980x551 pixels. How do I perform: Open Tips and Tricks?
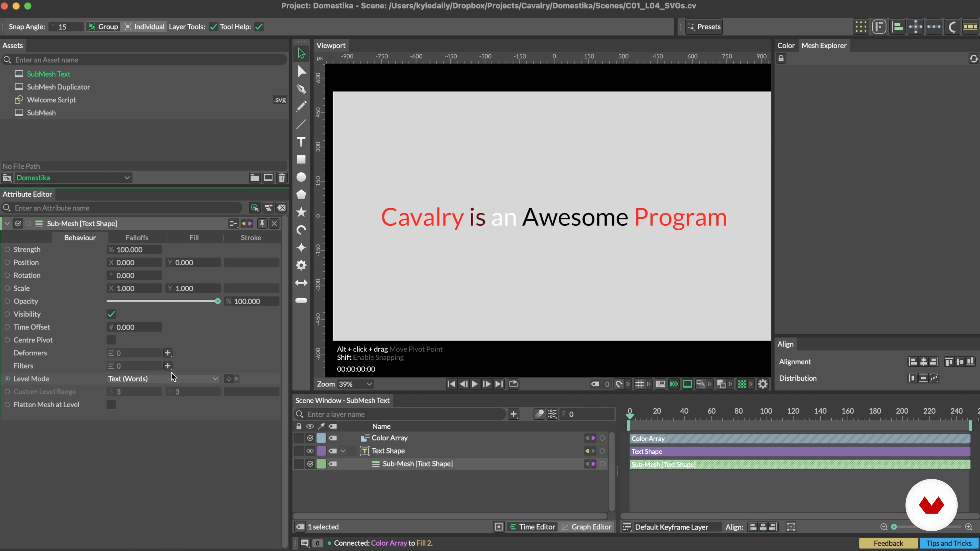pyautogui.click(x=949, y=543)
